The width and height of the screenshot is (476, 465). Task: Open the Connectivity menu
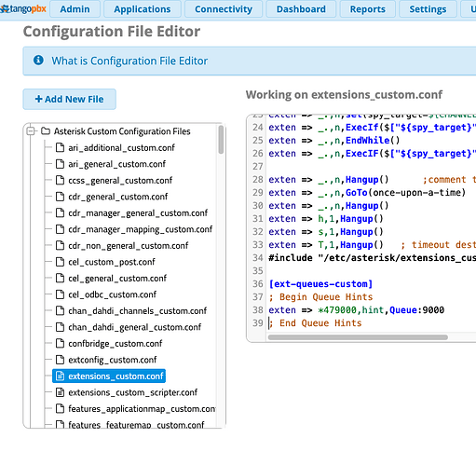224,9
